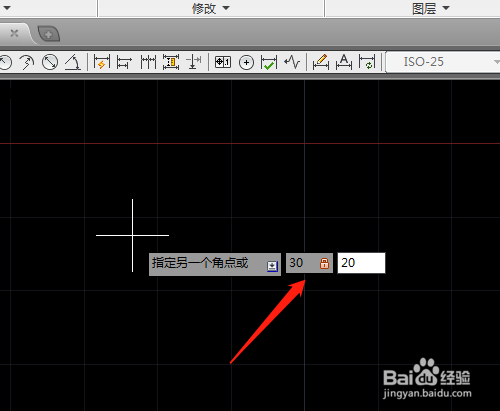This screenshot has width=500, height=411.
Task: Click the locked input field showing 30
Action: pos(309,263)
